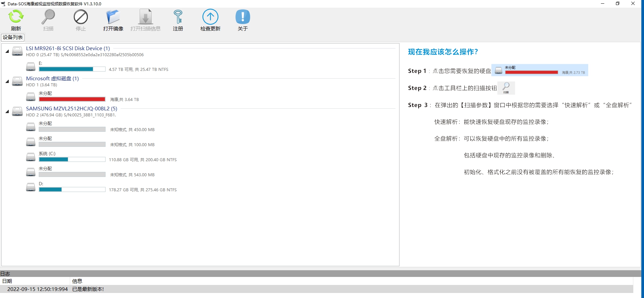Click the log timestamp 2022-09-15 12:50:19:994
644x298 pixels.
(37, 289)
